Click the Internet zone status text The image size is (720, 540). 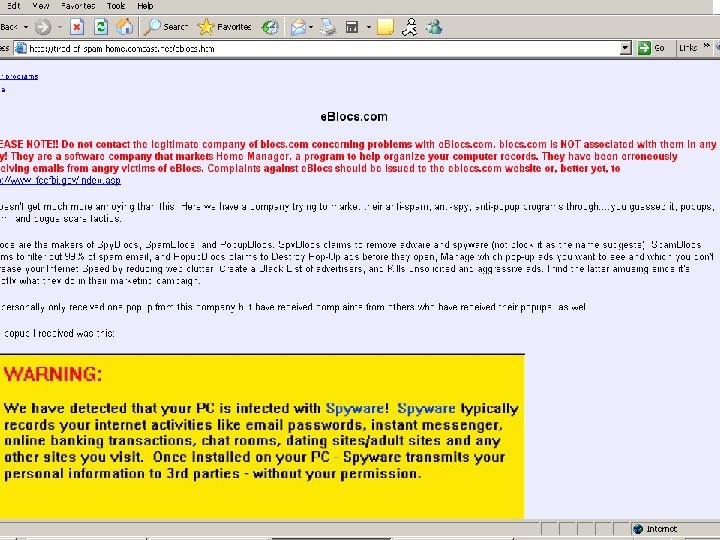pyautogui.click(x=662, y=529)
